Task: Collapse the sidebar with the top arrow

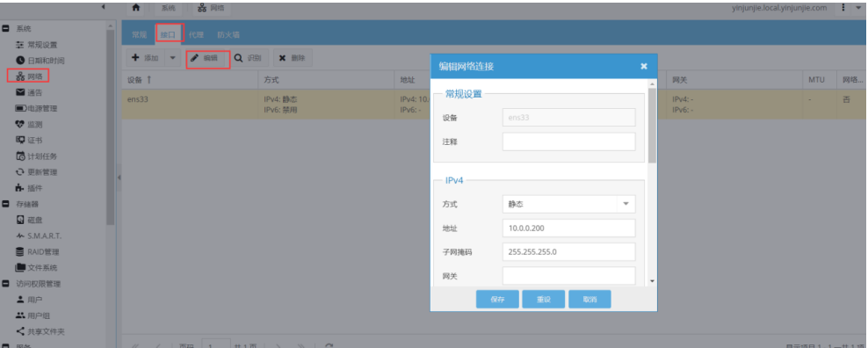Action: tap(104, 7)
